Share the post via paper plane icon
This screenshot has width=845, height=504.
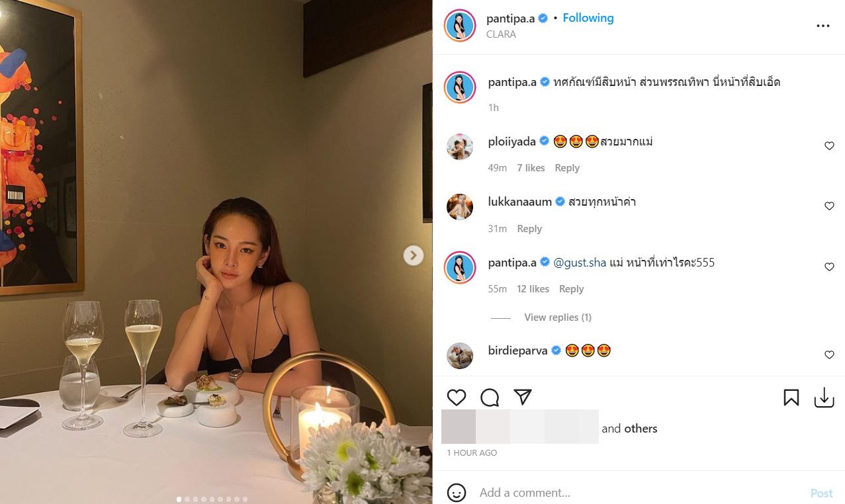pos(523,397)
